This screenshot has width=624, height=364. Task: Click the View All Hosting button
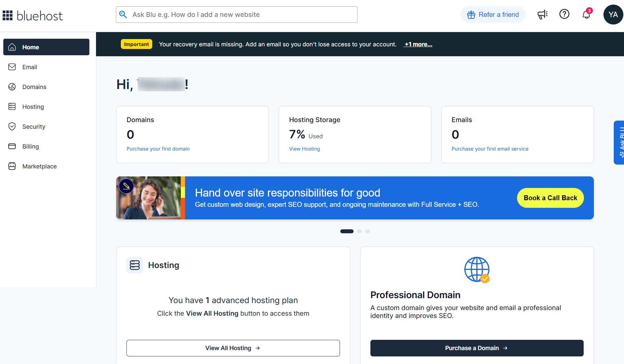tap(233, 348)
